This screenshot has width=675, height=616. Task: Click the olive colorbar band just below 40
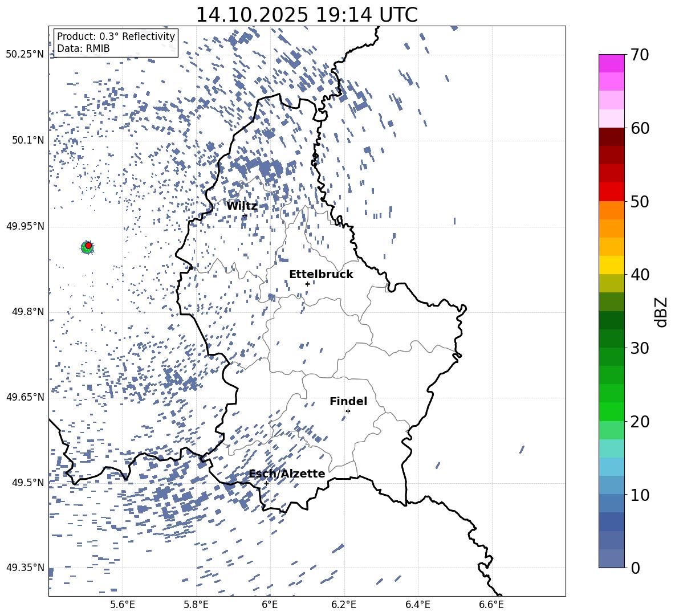(612, 283)
